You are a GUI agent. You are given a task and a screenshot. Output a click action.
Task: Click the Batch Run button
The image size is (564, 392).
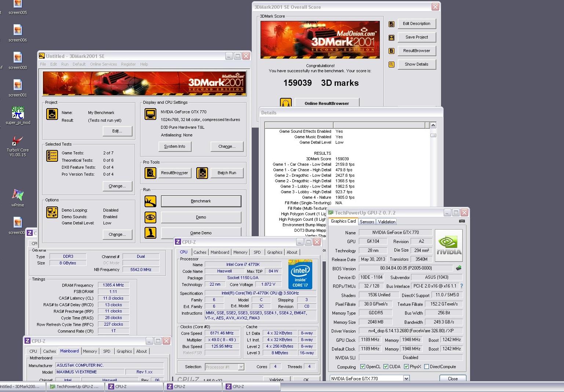(227, 173)
